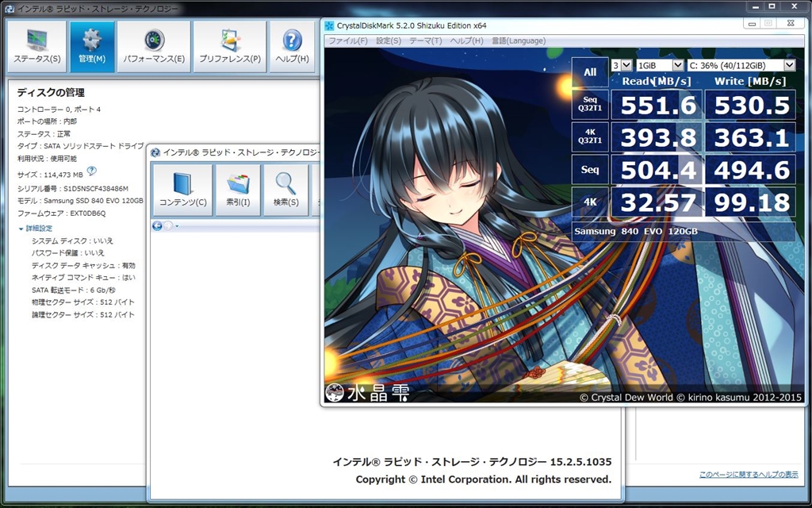Image resolution: width=812 pixels, height=508 pixels.
Task: Click the 索引(I) index button in help window
Action: [x=238, y=190]
